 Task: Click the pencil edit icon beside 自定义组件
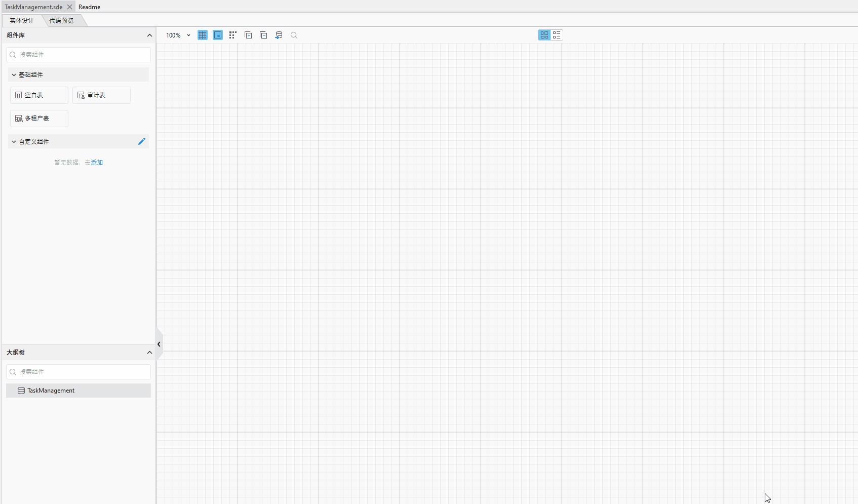142,141
